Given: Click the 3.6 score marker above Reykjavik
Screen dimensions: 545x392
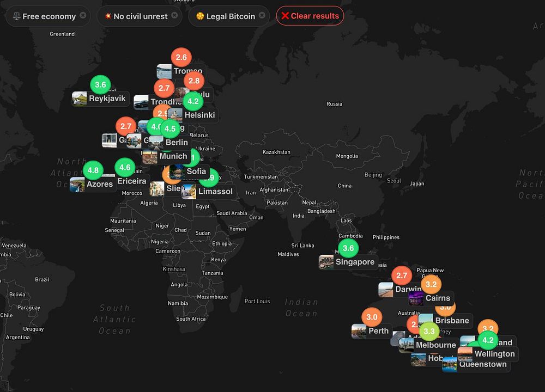Looking at the screenshot, I should 100,85.
